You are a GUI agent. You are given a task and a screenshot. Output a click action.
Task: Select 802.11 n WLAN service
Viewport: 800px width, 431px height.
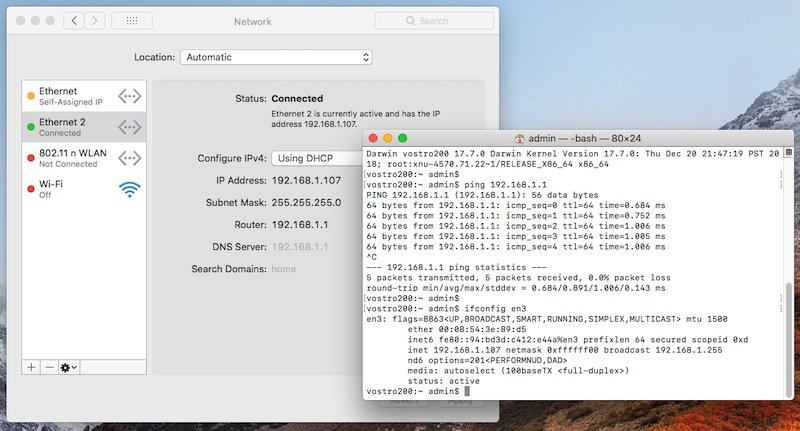point(84,158)
